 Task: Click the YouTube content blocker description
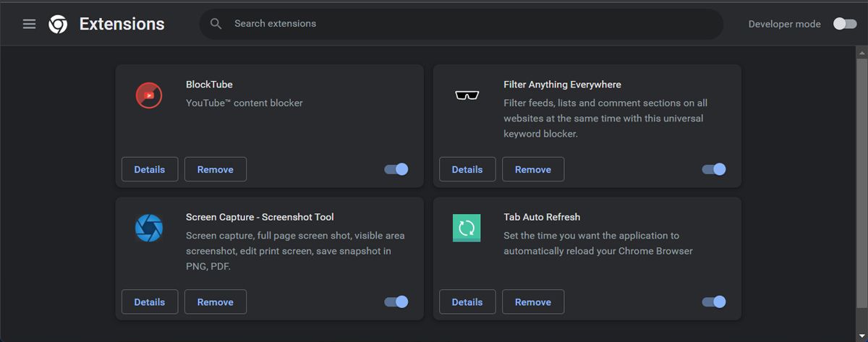coord(244,103)
